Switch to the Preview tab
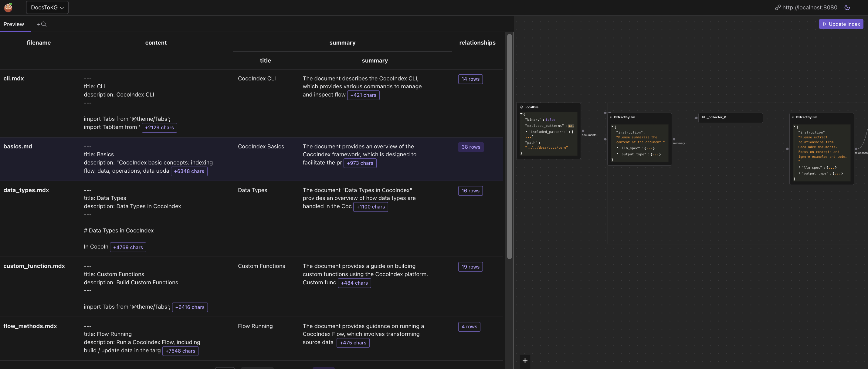This screenshot has width=868, height=369. coord(14,24)
